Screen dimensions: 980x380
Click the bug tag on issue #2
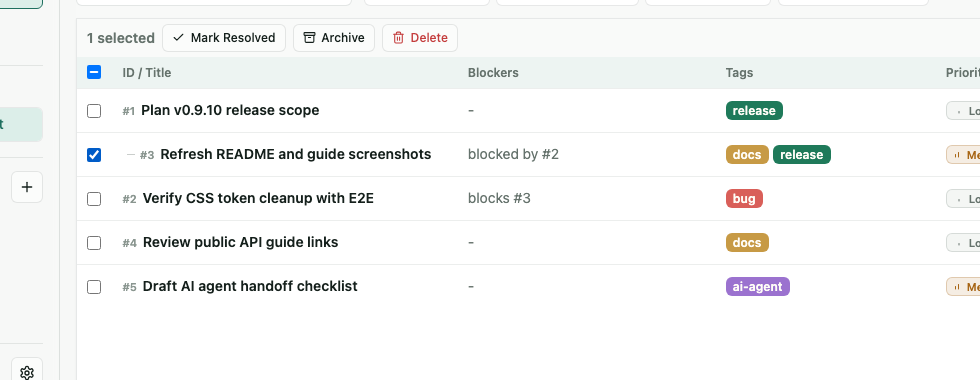tap(744, 199)
